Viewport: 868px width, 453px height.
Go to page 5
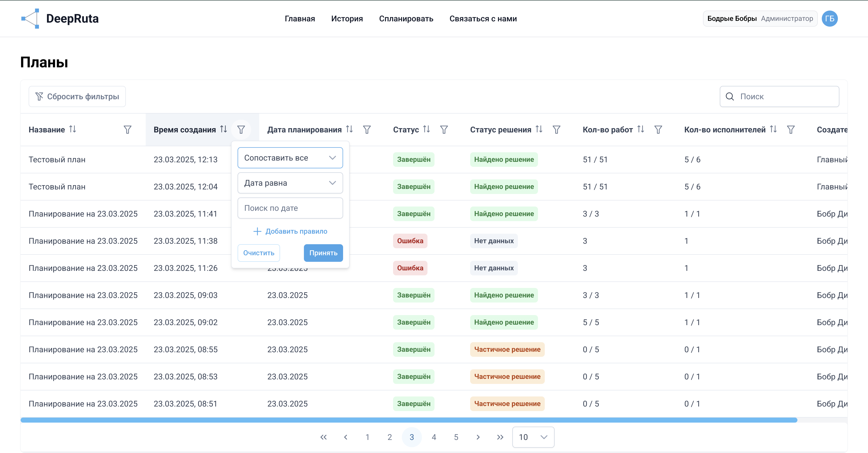[456, 437]
